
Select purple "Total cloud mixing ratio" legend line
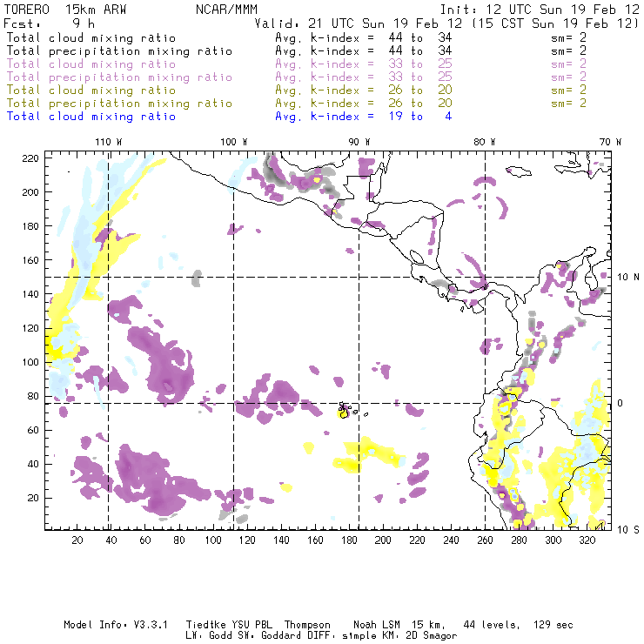pyautogui.click(x=91, y=64)
